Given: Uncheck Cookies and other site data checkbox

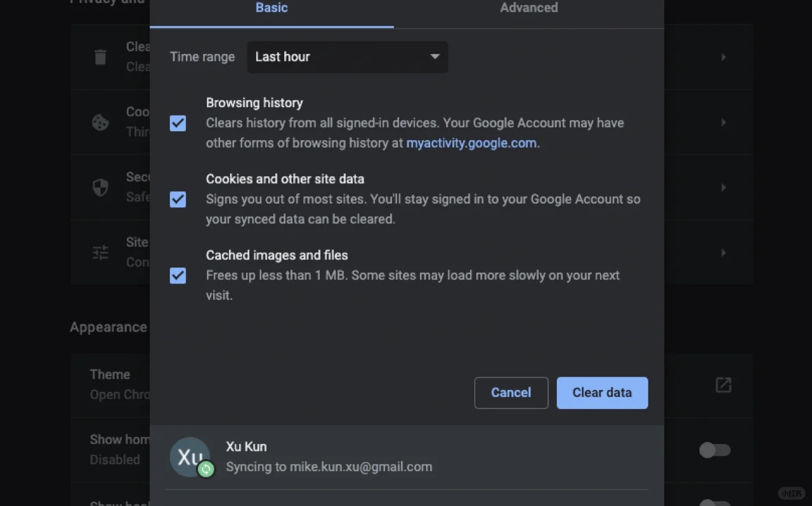Looking at the screenshot, I should [178, 200].
